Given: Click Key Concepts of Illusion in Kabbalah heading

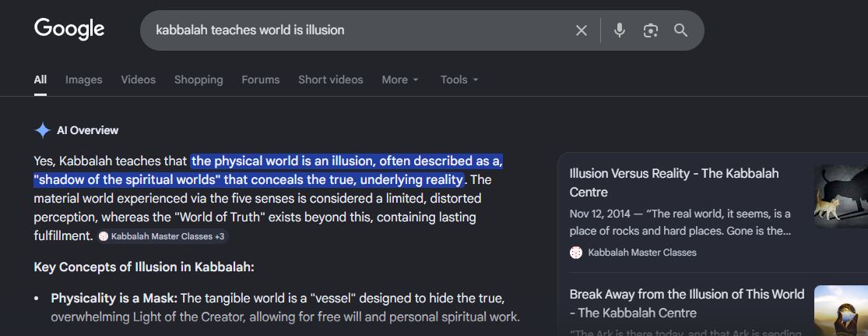Looking at the screenshot, I should coord(144,267).
